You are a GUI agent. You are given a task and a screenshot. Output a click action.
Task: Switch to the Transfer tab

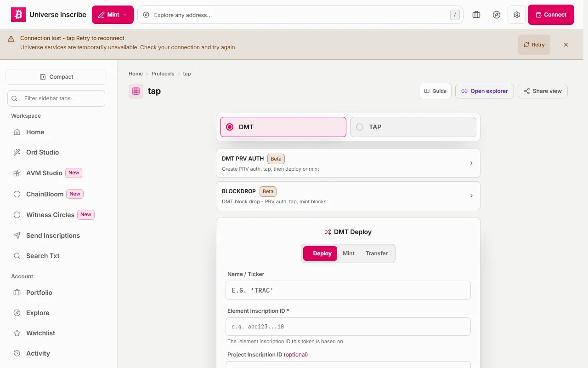coord(377,253)
